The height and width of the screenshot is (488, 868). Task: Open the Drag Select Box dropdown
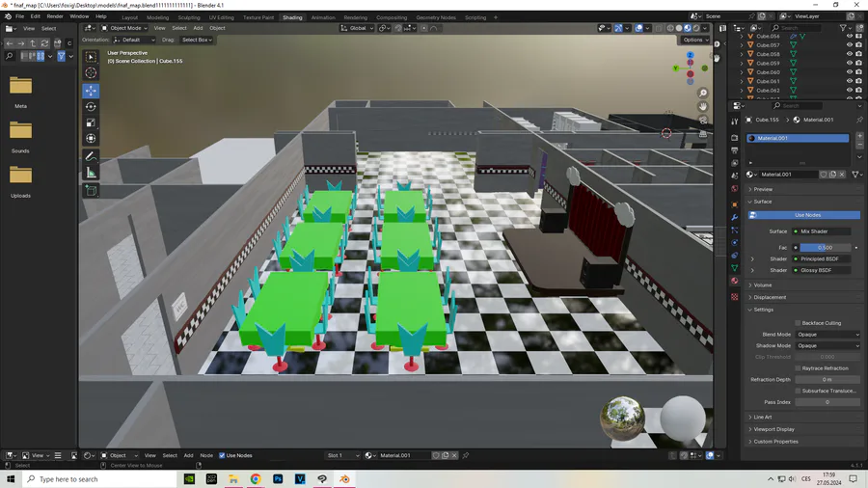click(x=197, y=40)
